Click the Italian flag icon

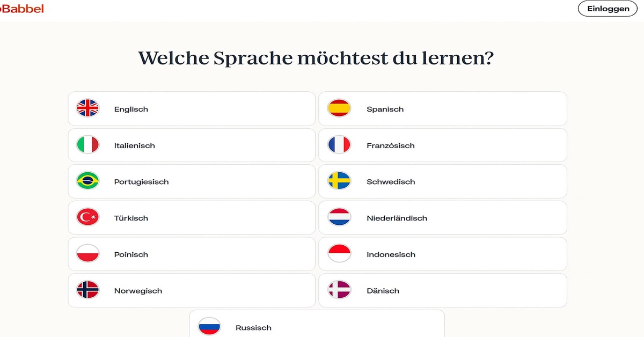87,145
